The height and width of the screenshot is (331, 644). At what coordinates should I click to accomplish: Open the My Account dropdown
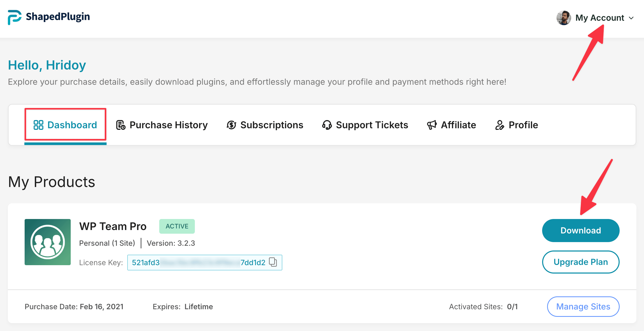(600, 18)
